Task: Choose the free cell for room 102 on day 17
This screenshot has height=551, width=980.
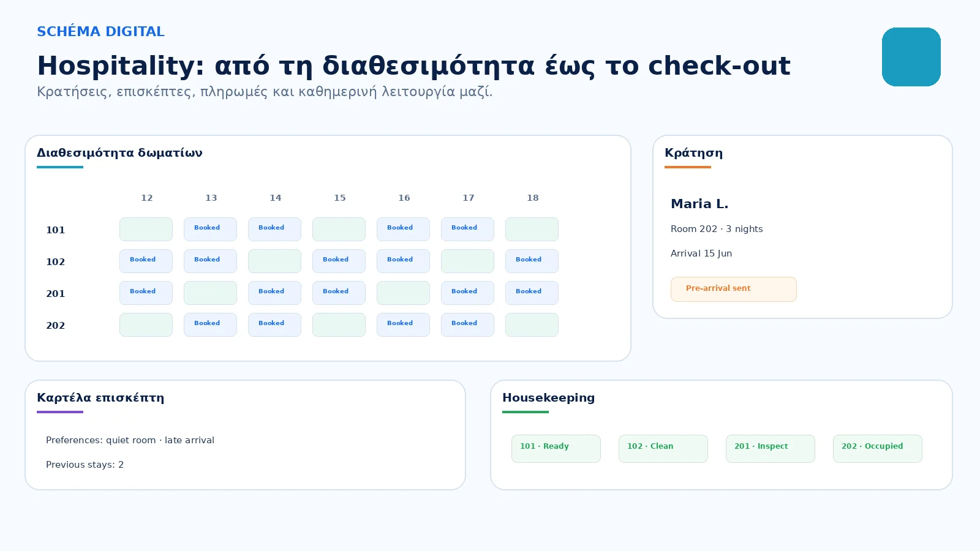Action: coord(467,261)
